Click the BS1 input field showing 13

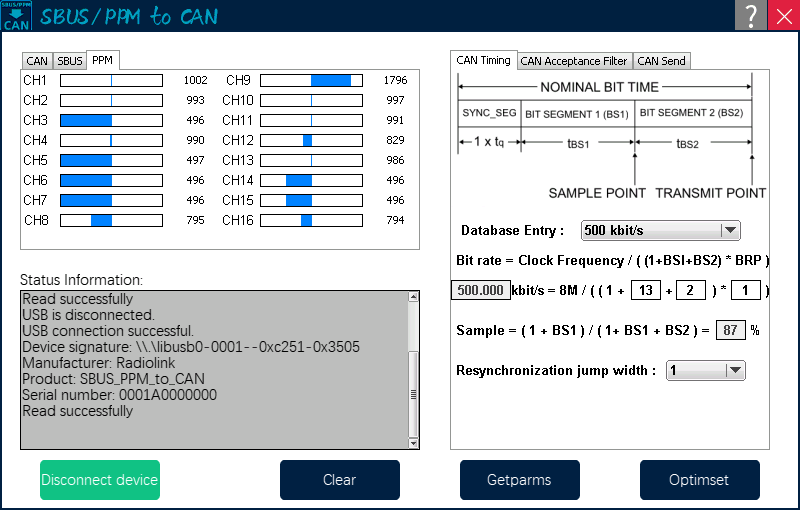[647, 290]
